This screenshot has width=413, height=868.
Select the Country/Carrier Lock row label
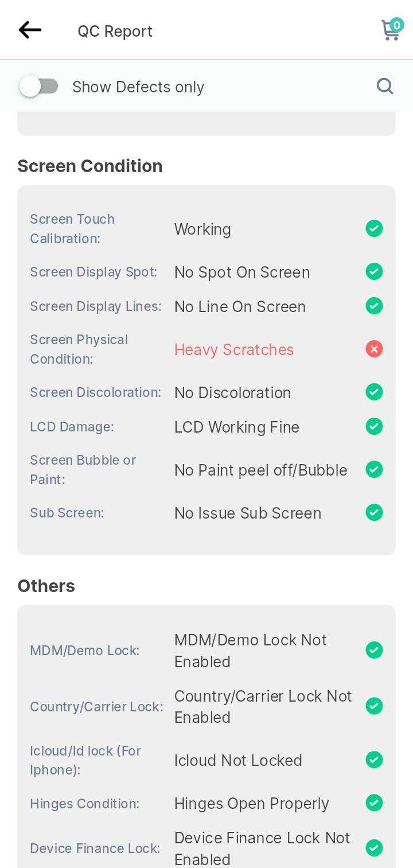[96, 707]
